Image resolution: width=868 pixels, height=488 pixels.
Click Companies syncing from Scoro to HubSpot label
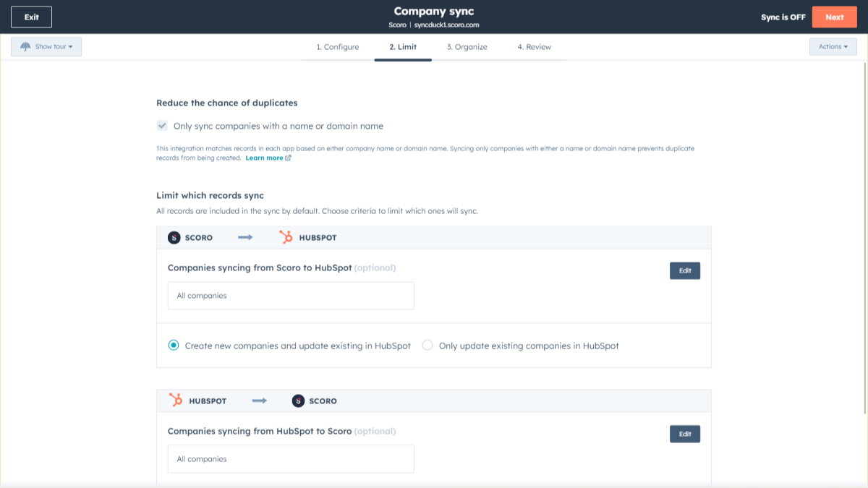click(x=260, y=267)
